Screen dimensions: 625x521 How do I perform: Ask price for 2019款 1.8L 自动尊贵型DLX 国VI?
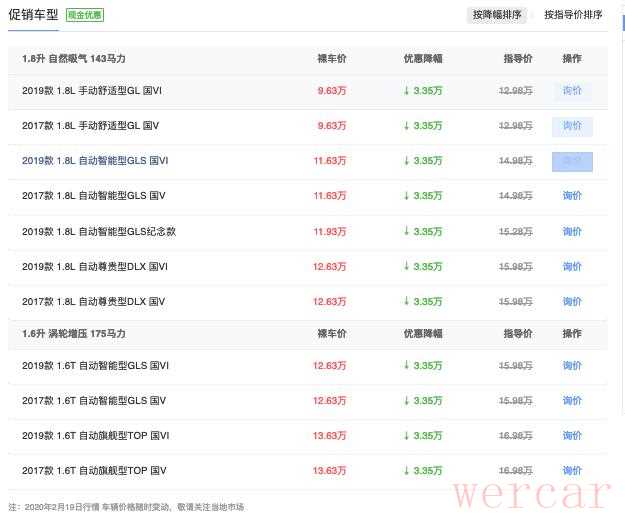(572, 266)
